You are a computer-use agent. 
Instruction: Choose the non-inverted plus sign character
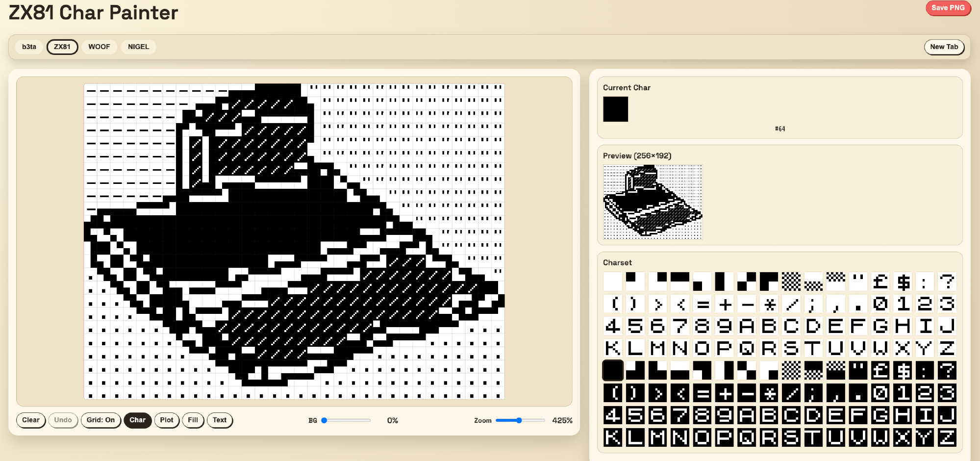(725, 305)
